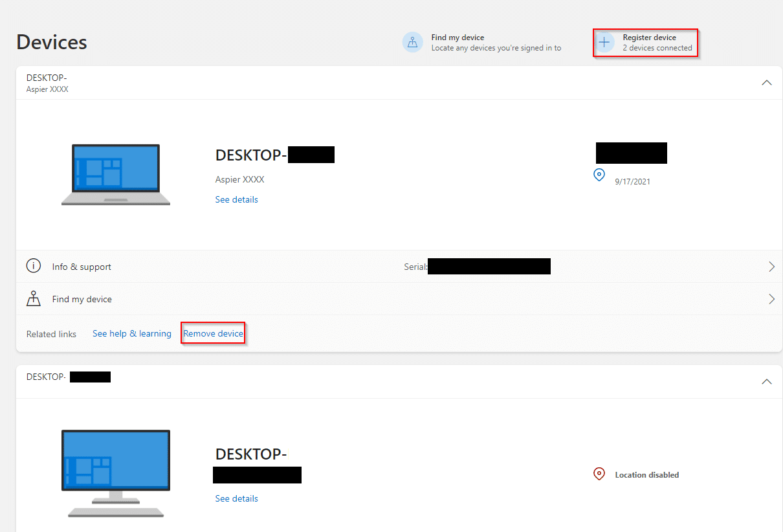
Task: Click "Locate any devices you're signed in to" text
Action: (x=496, y=48)
